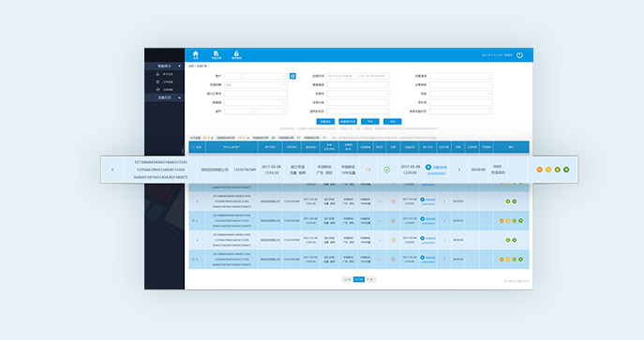Click the first blue button below the filters
Image resolution: width=644 pixels, height=340 pixels.
pyautogui.click(x=325, y=122)
